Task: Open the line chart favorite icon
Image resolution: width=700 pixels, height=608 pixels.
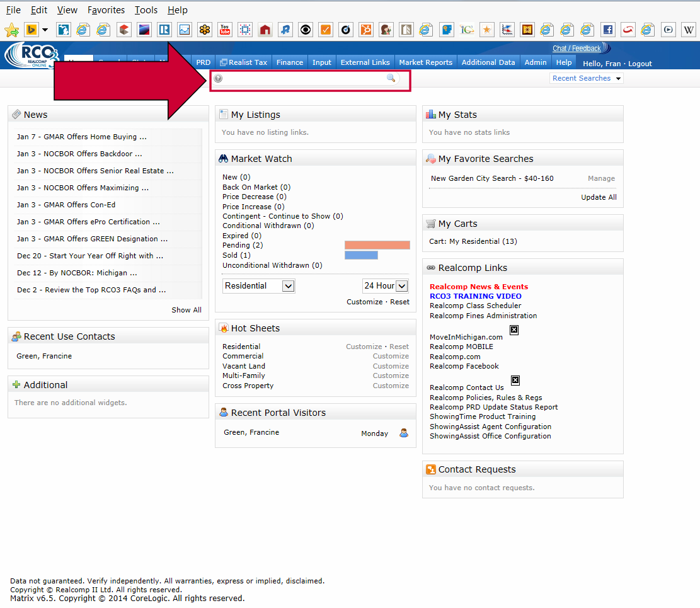Action: point(185,30)
